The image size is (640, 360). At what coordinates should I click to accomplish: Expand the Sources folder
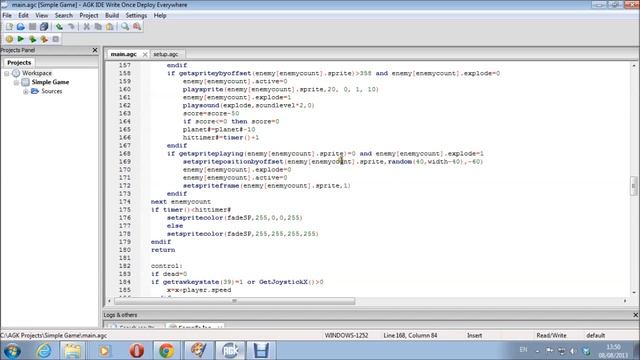pyautogui.click(x=26, y=91)
